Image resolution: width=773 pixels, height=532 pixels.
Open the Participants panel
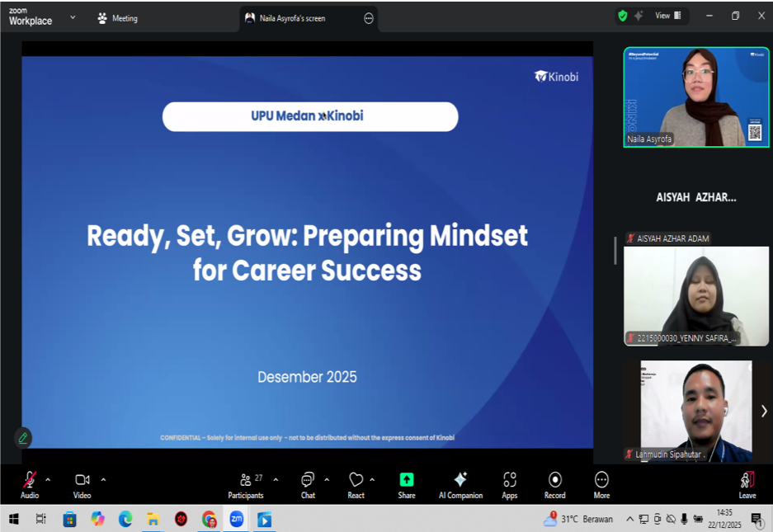pyautogui.click(x=245, y=481)
